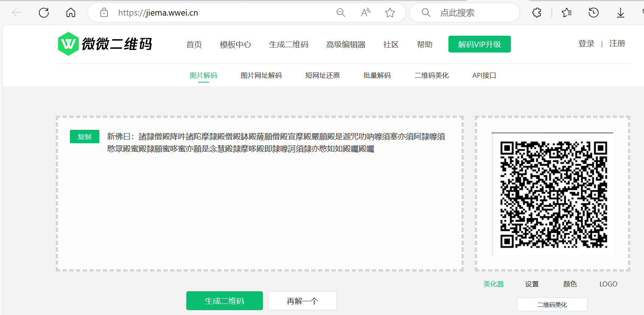The width and height of the screenshot is (644, 315).
Task: Open the extensions puzzle icon
Action: point(537,13)
